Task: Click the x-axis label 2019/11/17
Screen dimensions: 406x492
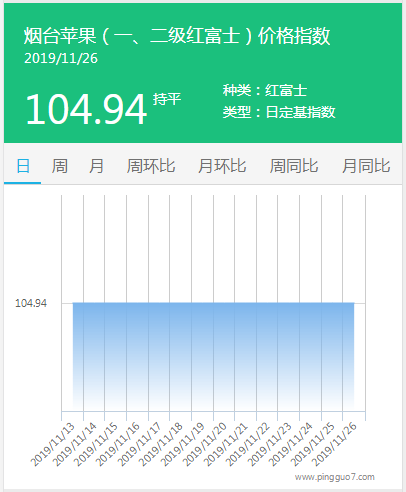Action: [139, 444]
